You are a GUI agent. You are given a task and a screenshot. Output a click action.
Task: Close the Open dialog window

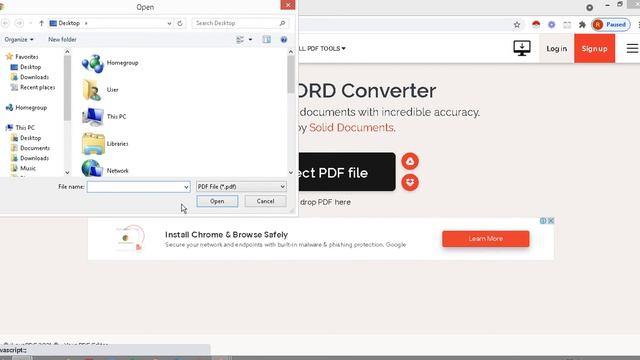click(288, 5)
